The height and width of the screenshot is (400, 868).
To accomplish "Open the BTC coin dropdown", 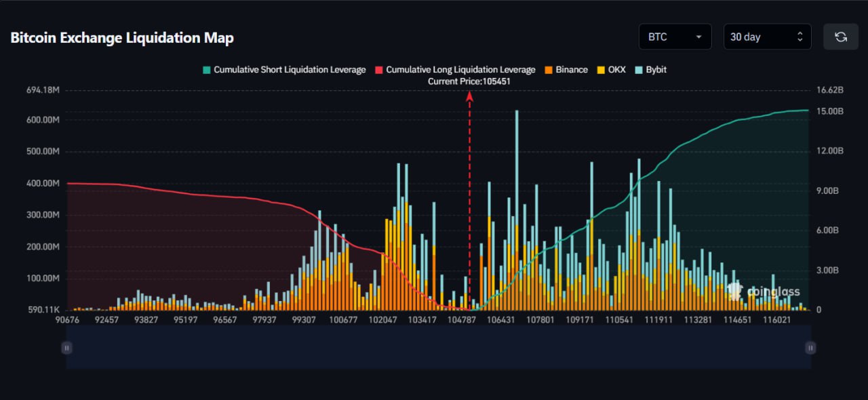I will 675,37.
